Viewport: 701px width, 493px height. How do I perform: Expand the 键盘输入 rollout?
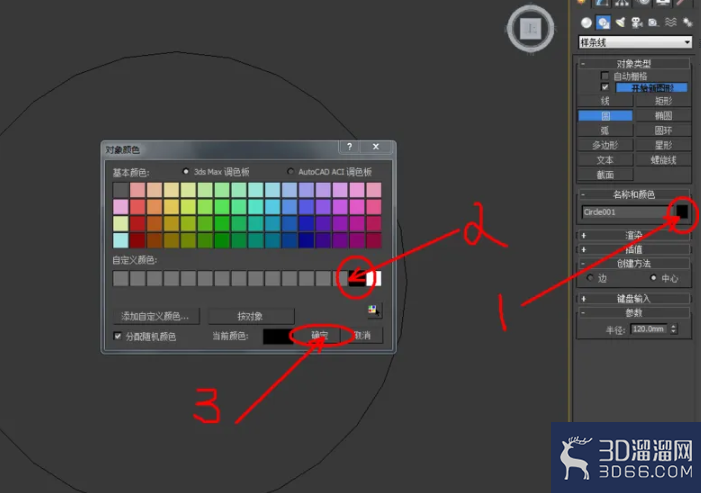(x=633, y=298)
